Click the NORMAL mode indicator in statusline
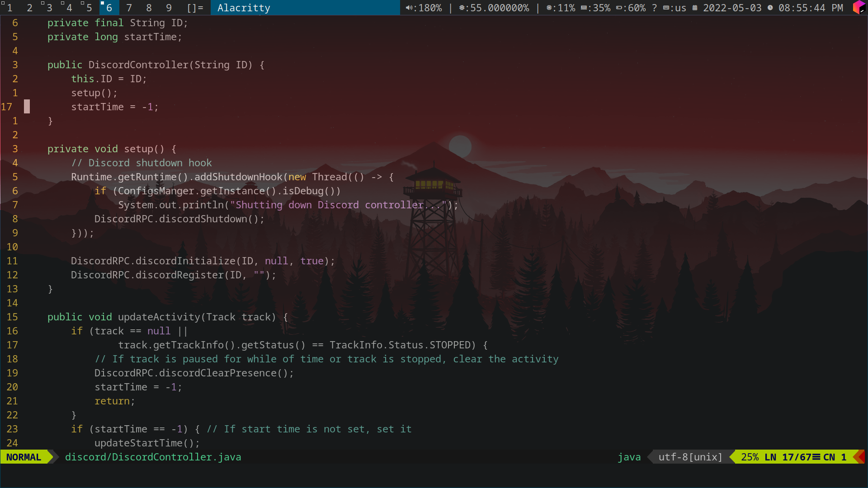868x488 pixels. [x=24, y=457]
